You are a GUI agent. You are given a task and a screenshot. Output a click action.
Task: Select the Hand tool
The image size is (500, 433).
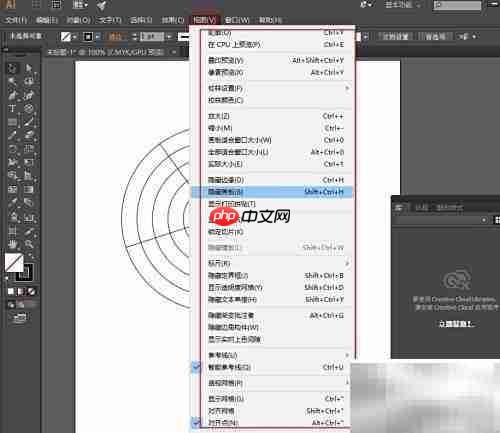click(12, 244)
